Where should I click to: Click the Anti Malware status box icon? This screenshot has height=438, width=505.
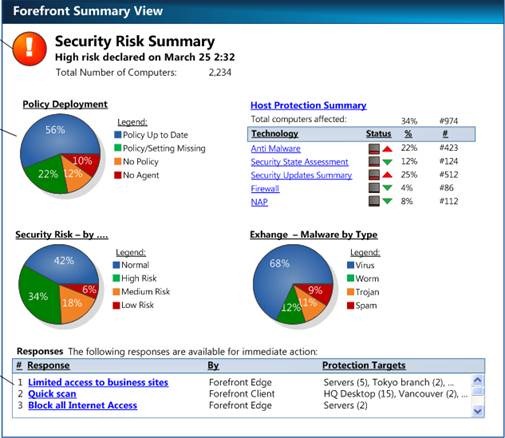[374, 149]
